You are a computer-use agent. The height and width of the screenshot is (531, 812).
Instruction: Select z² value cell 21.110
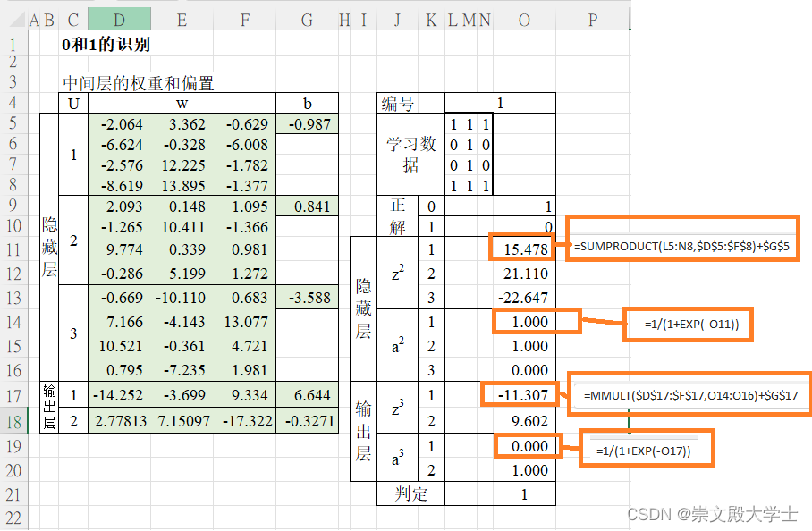[524, 274]
